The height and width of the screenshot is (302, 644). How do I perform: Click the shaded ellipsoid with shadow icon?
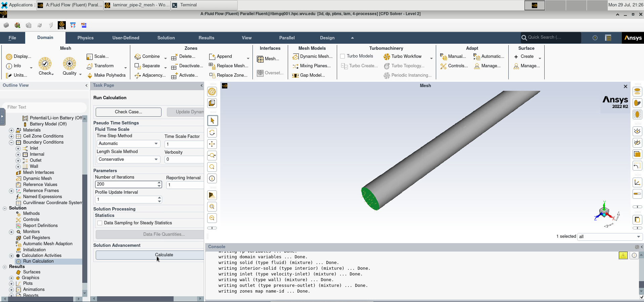point(637,103)
